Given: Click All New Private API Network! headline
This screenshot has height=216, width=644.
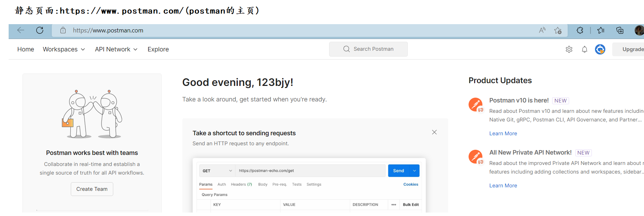Looking at the screenshot, I should click(x=530, y=153).
